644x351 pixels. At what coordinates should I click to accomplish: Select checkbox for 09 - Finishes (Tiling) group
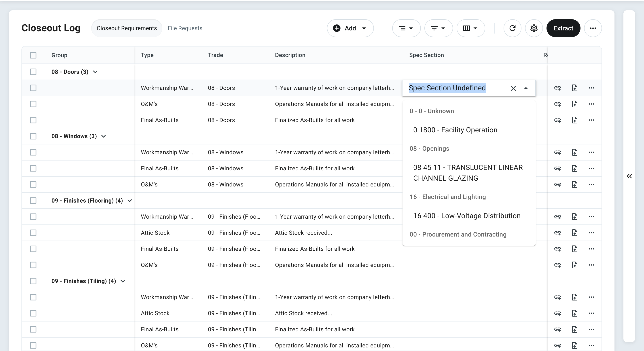(33, 281)
